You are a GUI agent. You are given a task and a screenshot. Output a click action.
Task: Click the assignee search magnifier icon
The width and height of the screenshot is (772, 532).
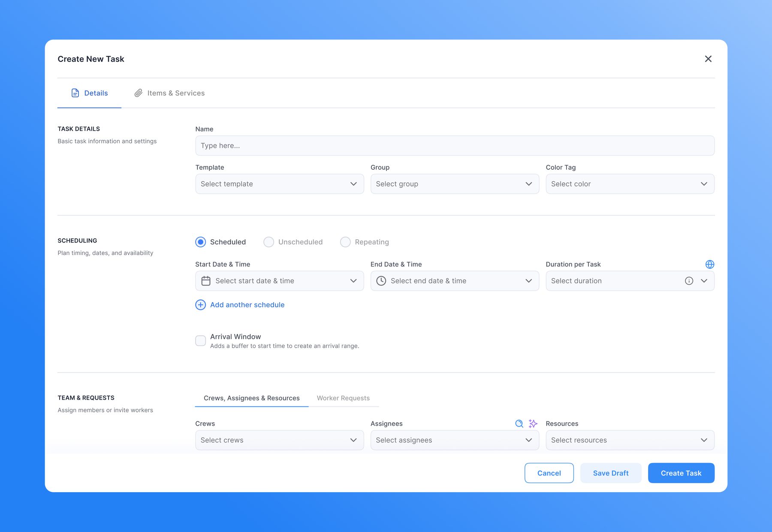(519, 424)
